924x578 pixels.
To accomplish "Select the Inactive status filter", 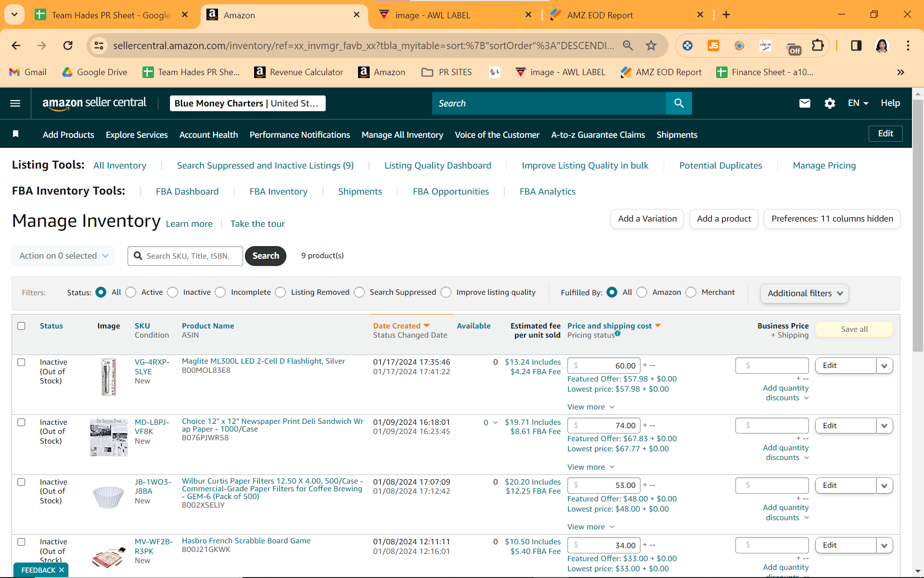I will coord(173,292).
